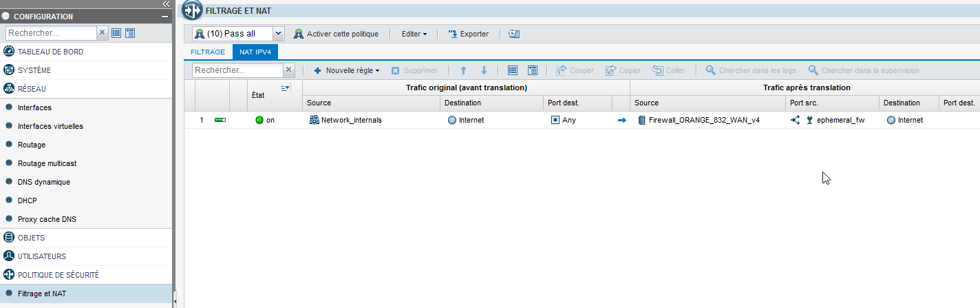Open Nouvelle règle dropdown
980x308 pixels.
pyautogui.click(x=347, y=70)
